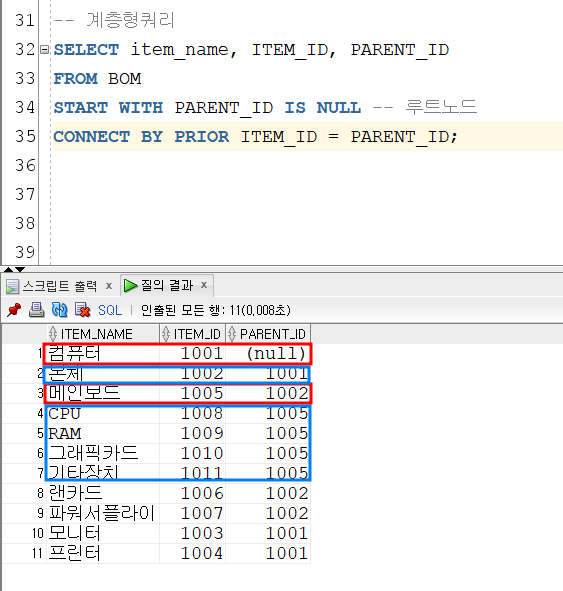Image resolution: width=563 pixels, height=591 pixels.
Task: Select ITEM_ID cell 1004
Action: click(193, 553)
